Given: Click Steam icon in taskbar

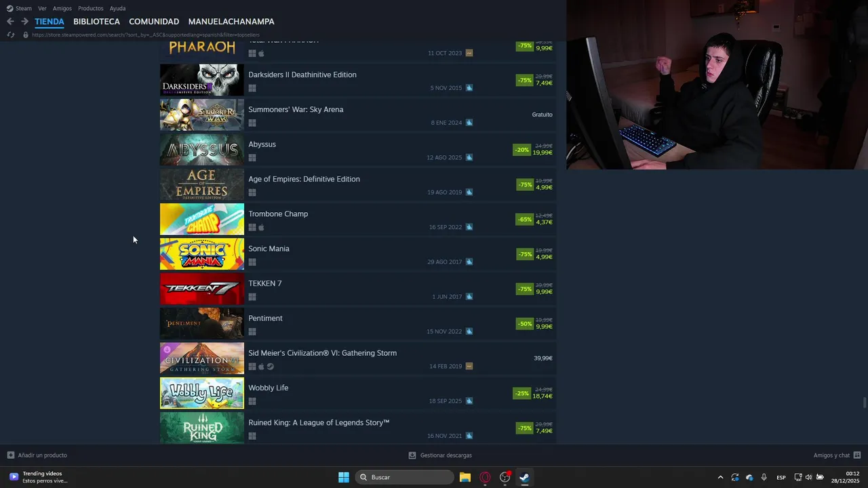Looking at the screenshot, I should (x=524, y=477).
